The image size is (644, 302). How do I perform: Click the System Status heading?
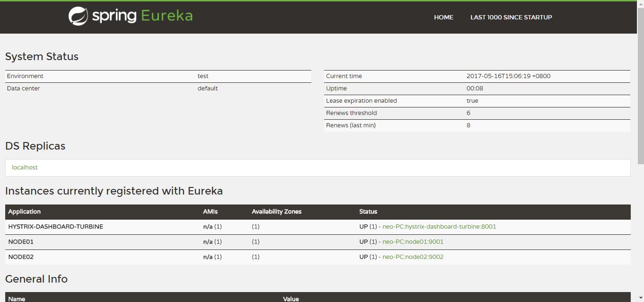42,57
